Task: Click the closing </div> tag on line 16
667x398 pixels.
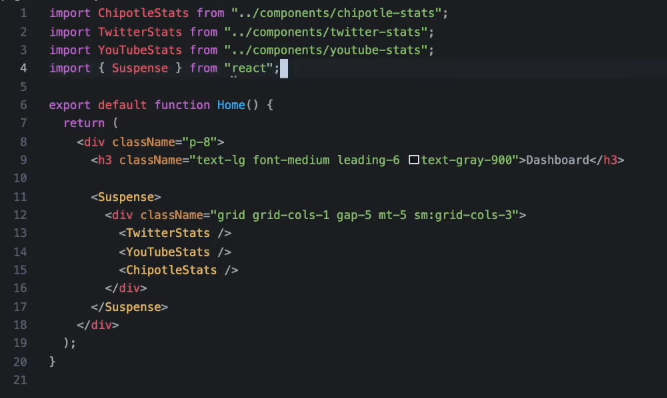Action: click(126, 288)
